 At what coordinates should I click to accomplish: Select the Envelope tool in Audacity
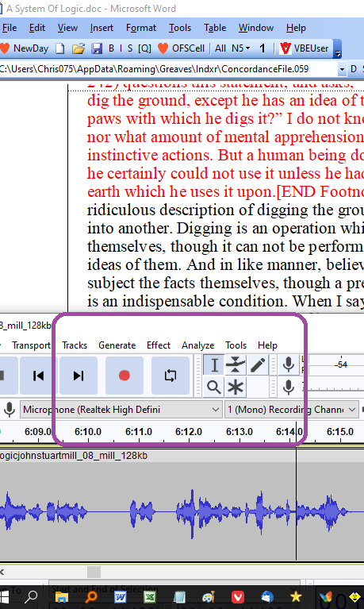click(x=236, y=365)
